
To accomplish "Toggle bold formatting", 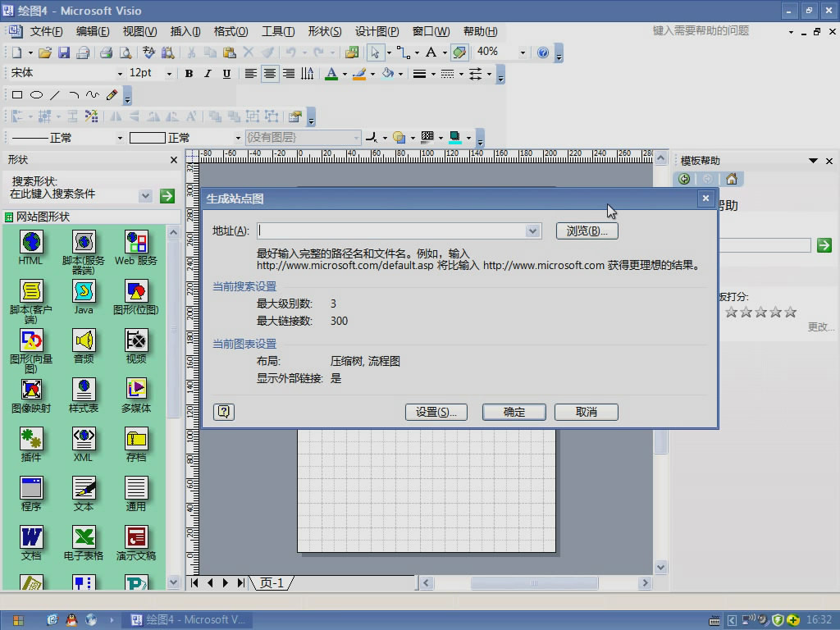I will coord(189,74).
